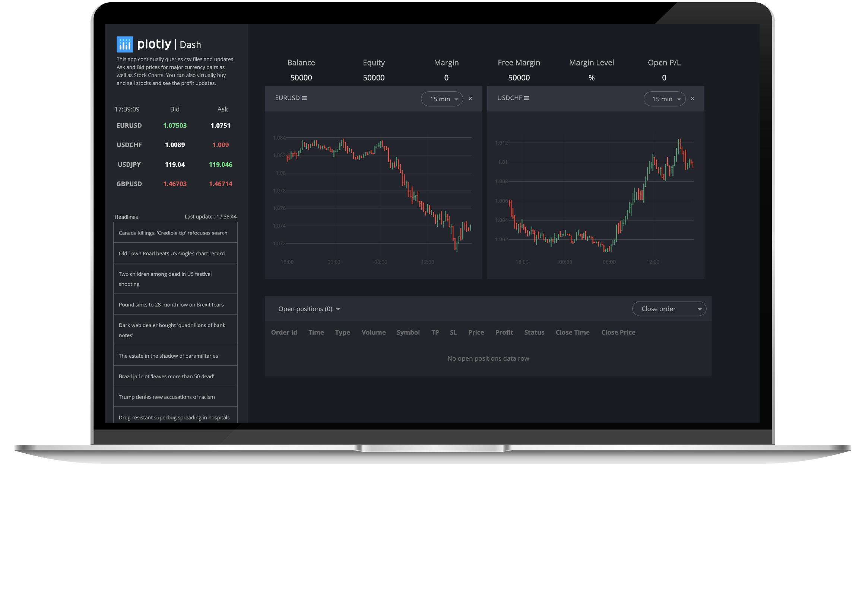Click the Profit column header
Screen dimensions: 862x616
pyautogui.click(x=504, y=332)
